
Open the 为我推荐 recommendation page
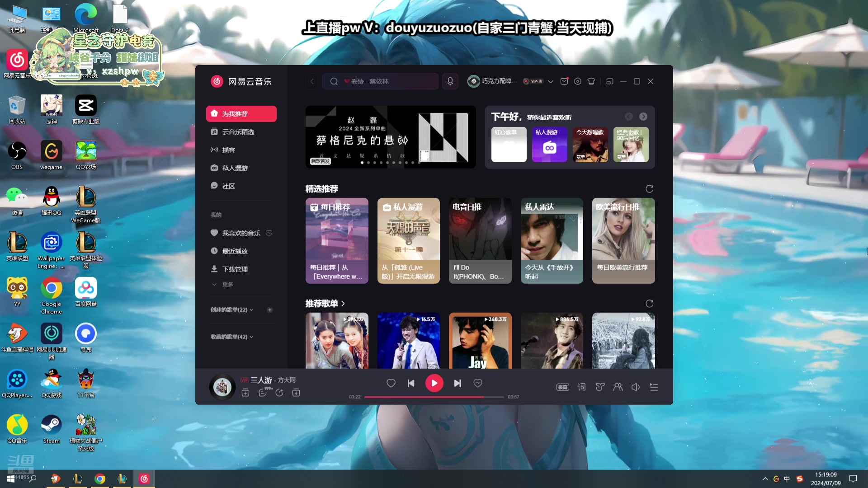(241, 114)
